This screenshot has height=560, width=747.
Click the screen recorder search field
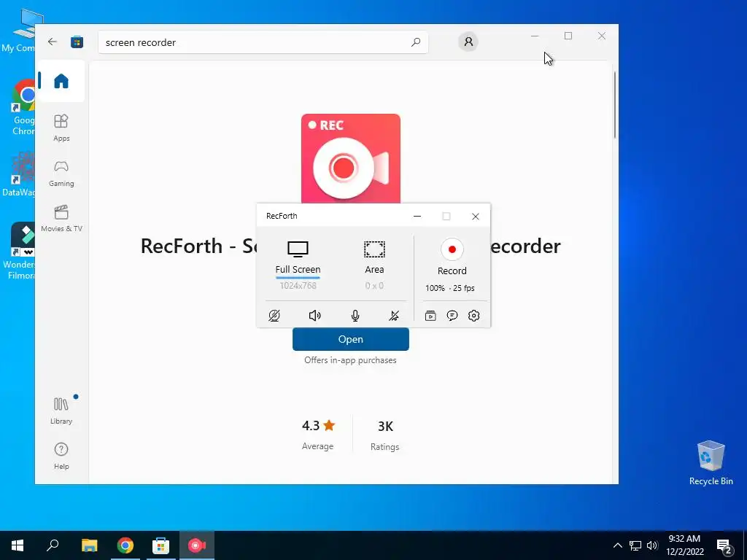click(263, 42)
